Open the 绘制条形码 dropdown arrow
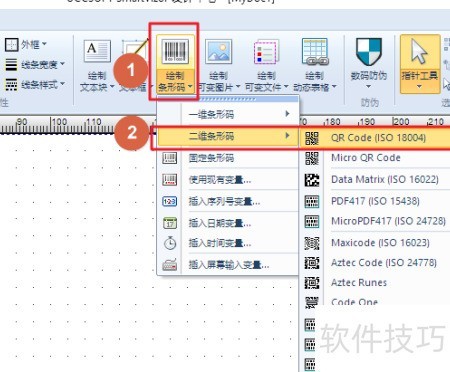Screen dimensions: 450x372 pos(190,87)
